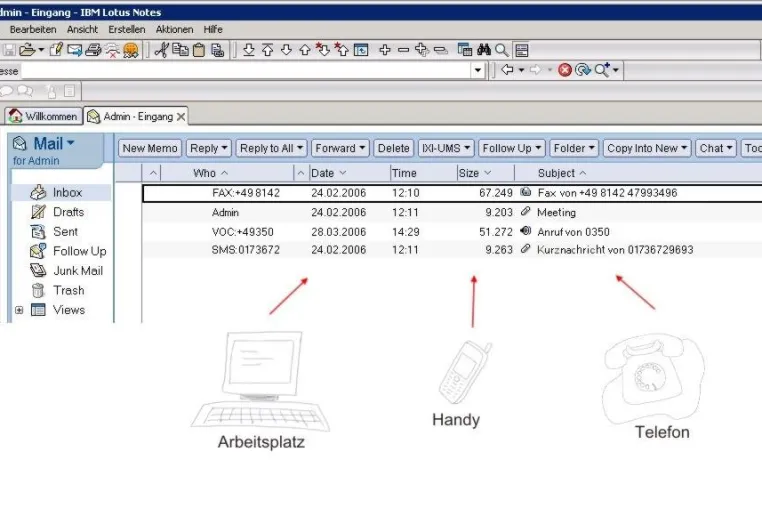Click the edit document pencil icon

point(56,50)
